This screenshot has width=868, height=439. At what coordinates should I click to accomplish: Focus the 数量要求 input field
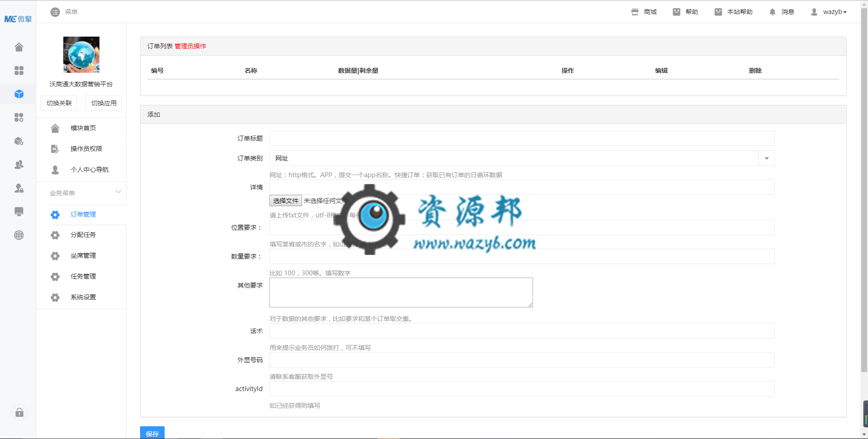tap(522, 256)
